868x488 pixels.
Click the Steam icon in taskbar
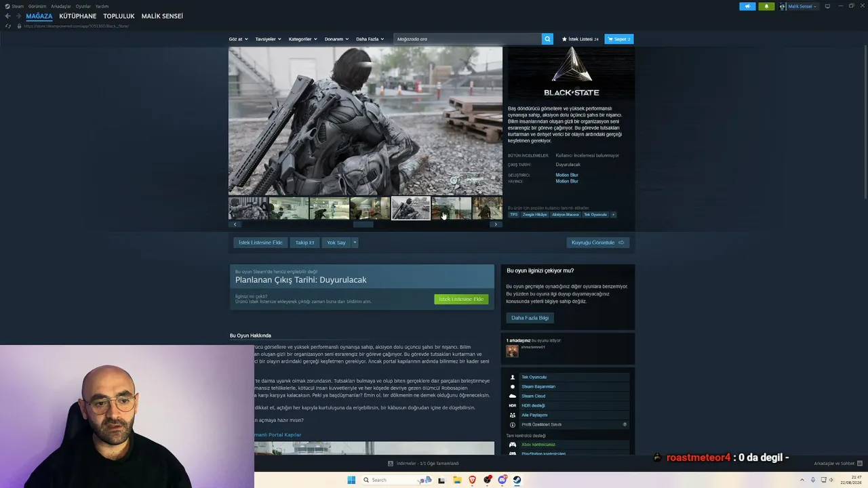(x=517, y=480)
